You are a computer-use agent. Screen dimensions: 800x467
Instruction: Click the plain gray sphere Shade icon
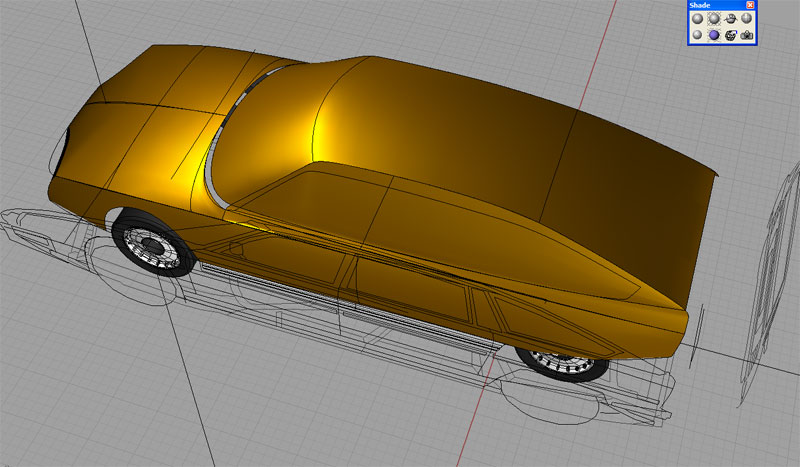tap(697, 19)
